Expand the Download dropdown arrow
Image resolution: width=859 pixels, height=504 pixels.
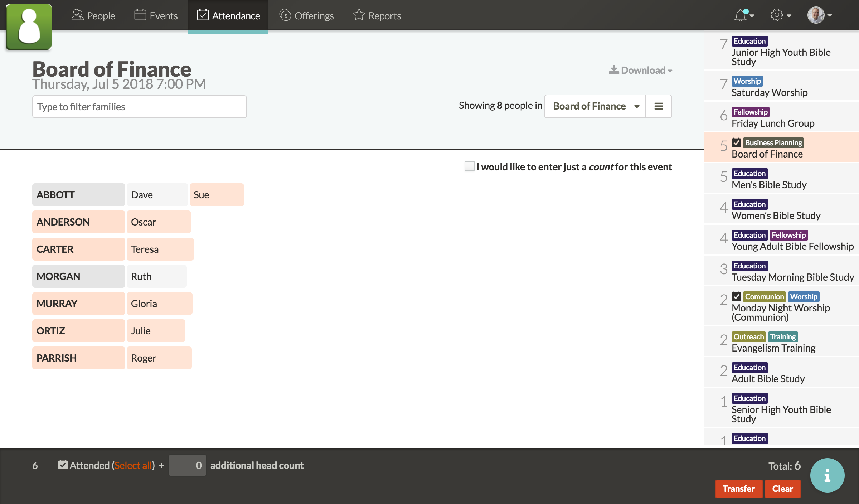[x=670, y=71]
